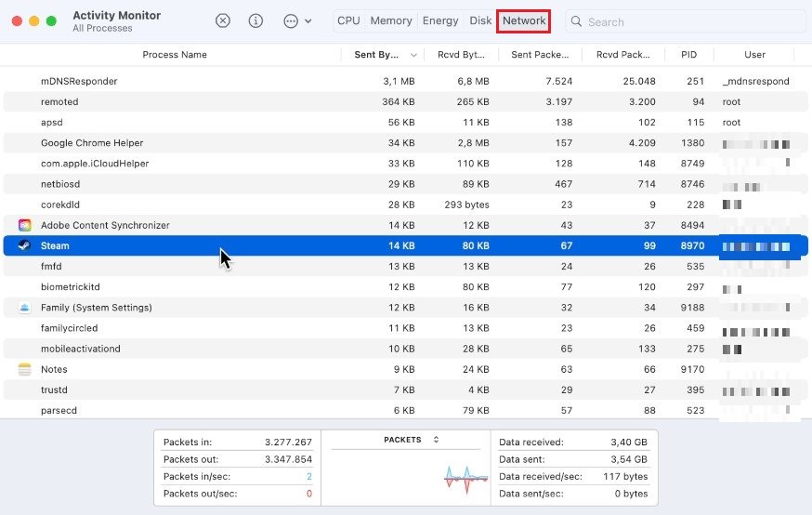Sort by PID column header
The width and height of the screenshot is (812, 515).
click(688, 55)
